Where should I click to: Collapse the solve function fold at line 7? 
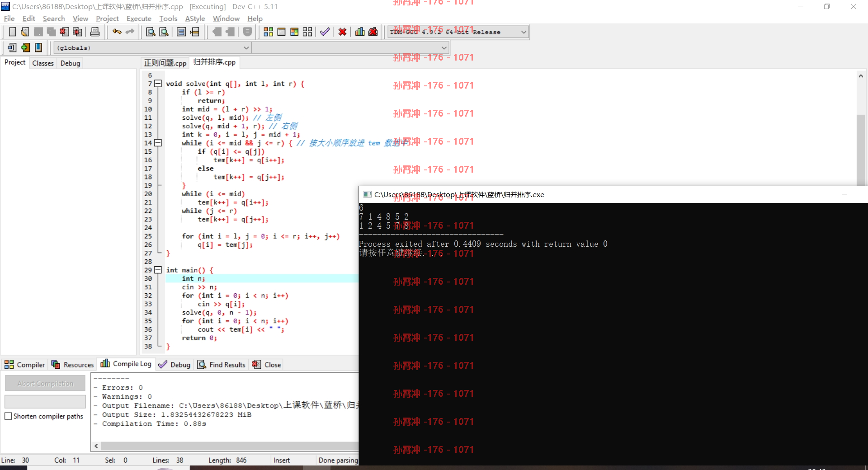pyautogui.click(x=158, y=84)
